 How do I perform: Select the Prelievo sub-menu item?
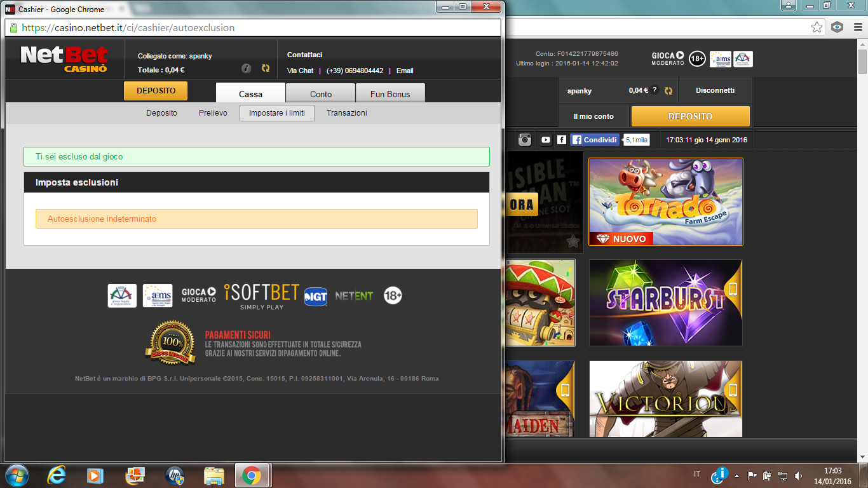[x=213, y=113]
